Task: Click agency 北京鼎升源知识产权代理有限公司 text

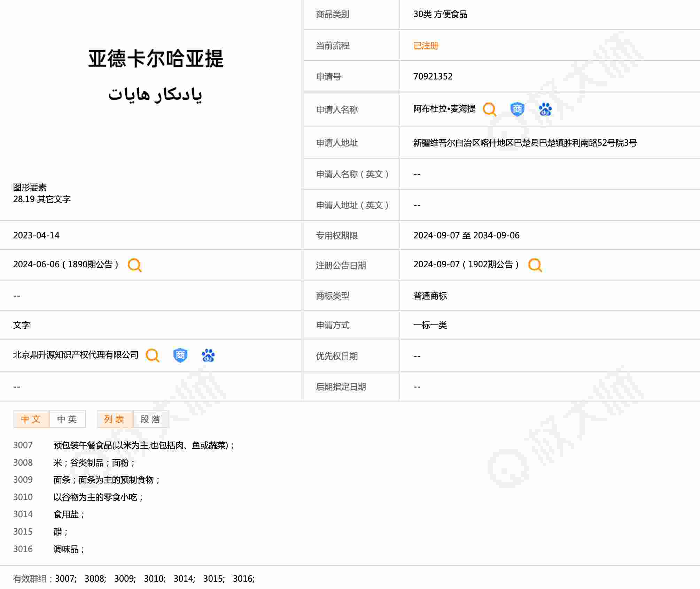Action: pyautogui.click(x=76, y=355)
